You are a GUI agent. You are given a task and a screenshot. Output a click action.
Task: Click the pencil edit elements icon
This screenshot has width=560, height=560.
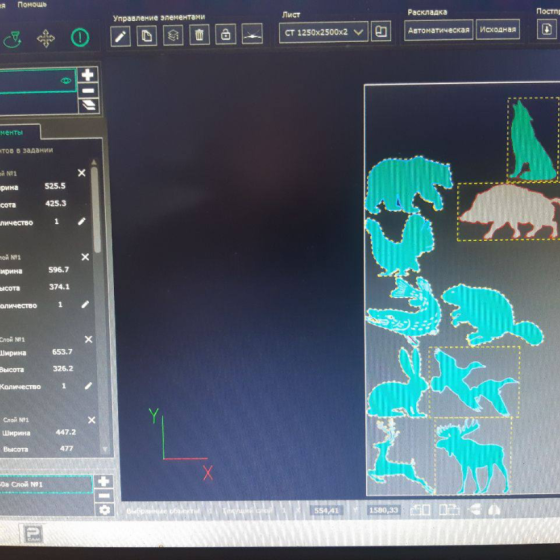click(120, 36)
